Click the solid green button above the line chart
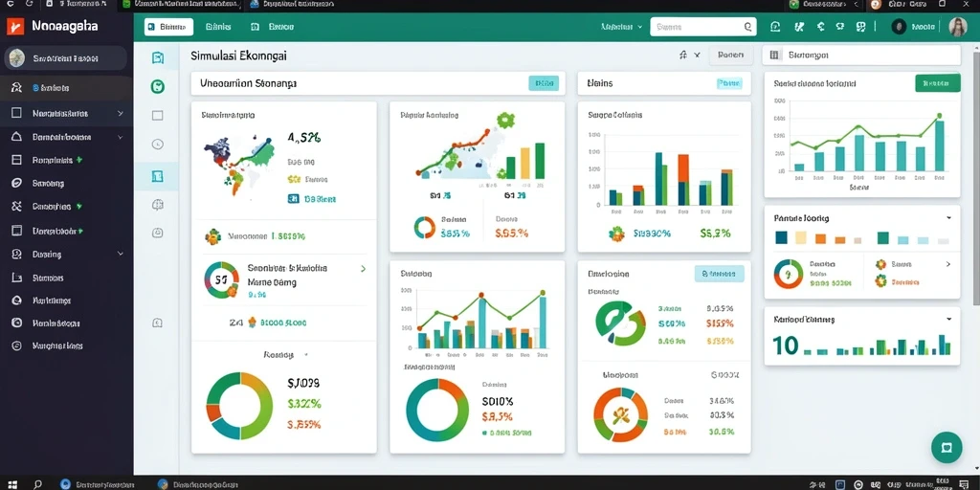Screen dimensions: 980x490 click(938, 83)
